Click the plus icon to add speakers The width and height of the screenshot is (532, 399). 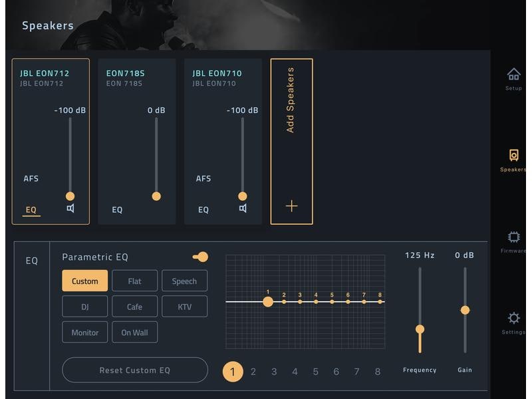[291, 206]
